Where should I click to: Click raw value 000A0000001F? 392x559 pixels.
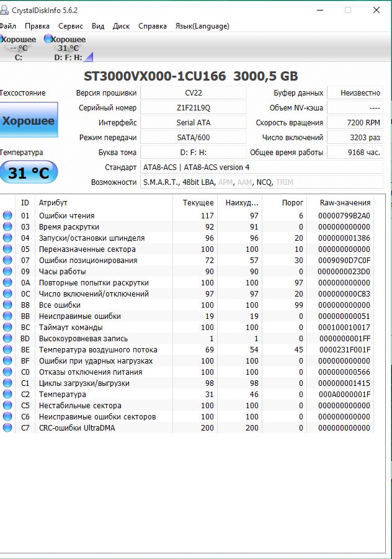tap(344, 395)
